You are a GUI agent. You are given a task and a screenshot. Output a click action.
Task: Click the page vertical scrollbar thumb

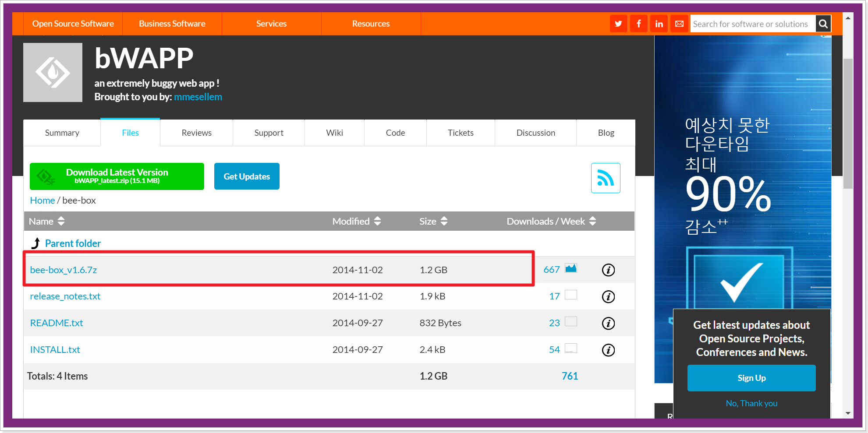[848, 123]
